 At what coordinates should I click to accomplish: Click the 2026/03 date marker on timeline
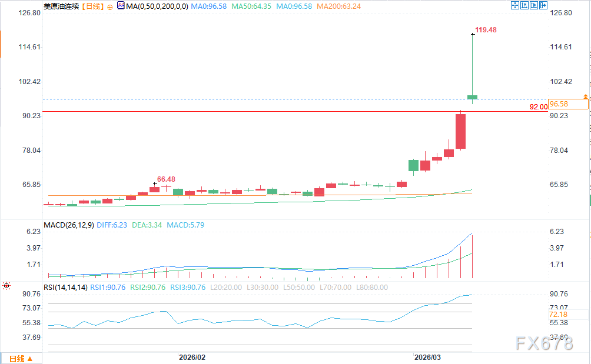click(x=427, y=357)
